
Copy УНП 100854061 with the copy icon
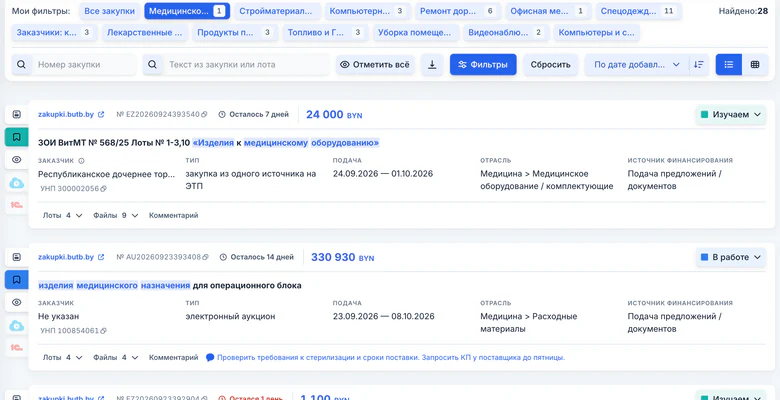point(103,331)
